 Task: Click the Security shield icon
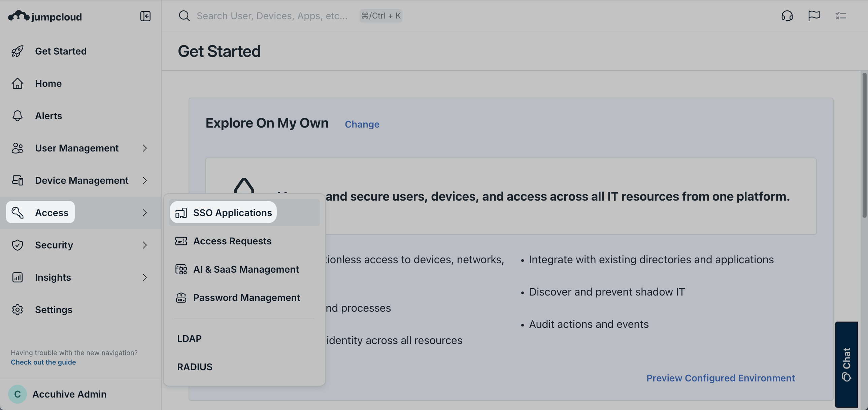pos(18,245)
